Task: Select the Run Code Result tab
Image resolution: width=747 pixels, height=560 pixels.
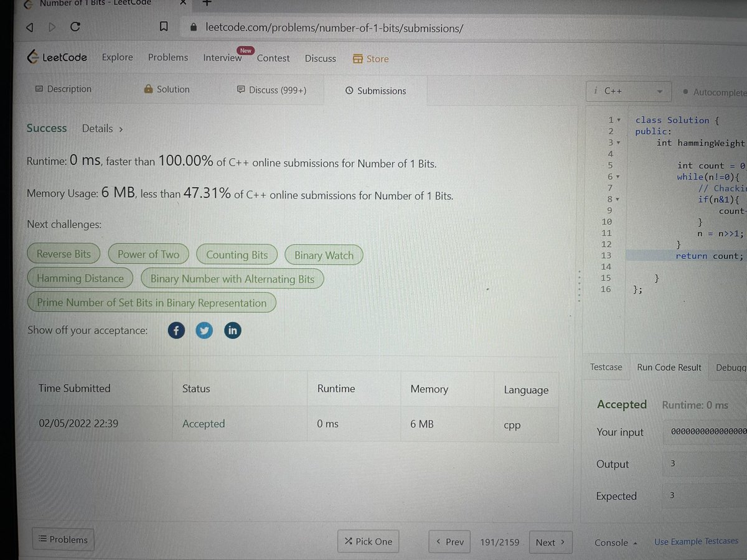Action: 669,368
